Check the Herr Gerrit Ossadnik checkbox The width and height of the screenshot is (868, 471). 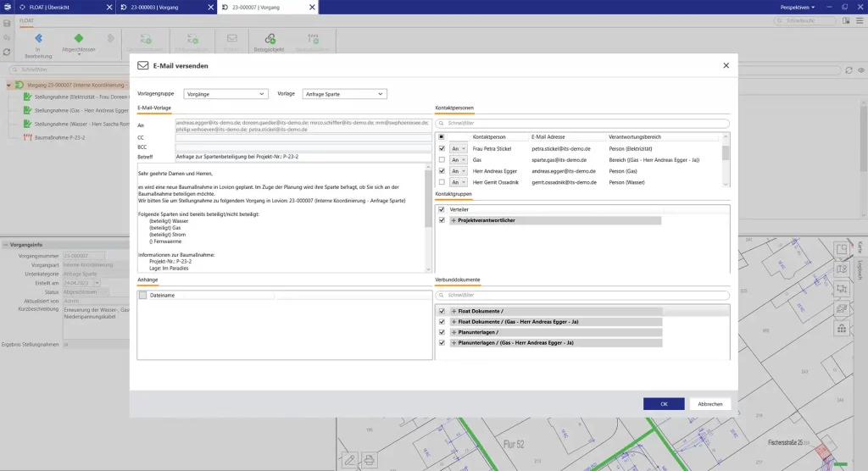point(442,182)
